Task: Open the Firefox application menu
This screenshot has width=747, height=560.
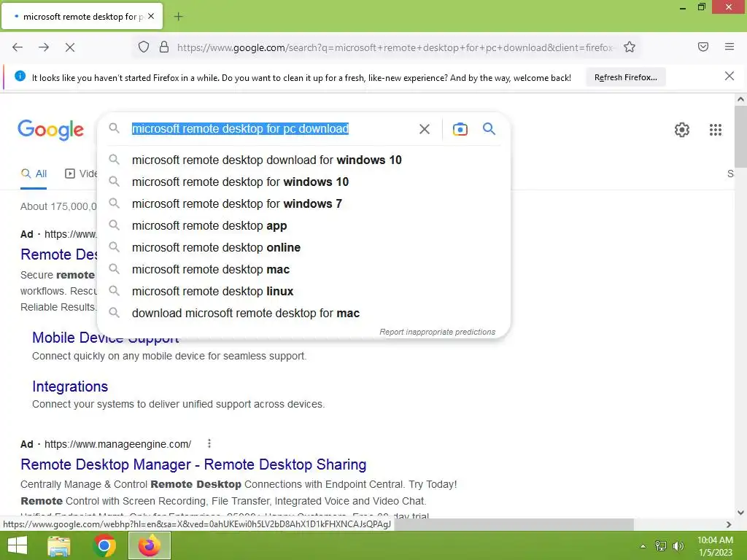Action: 729,47
